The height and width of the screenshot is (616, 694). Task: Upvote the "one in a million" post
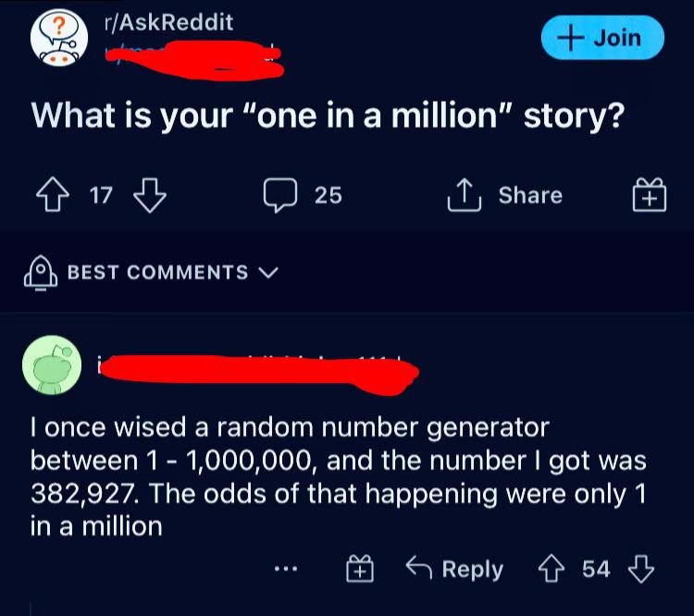click(x=52, y=195)
